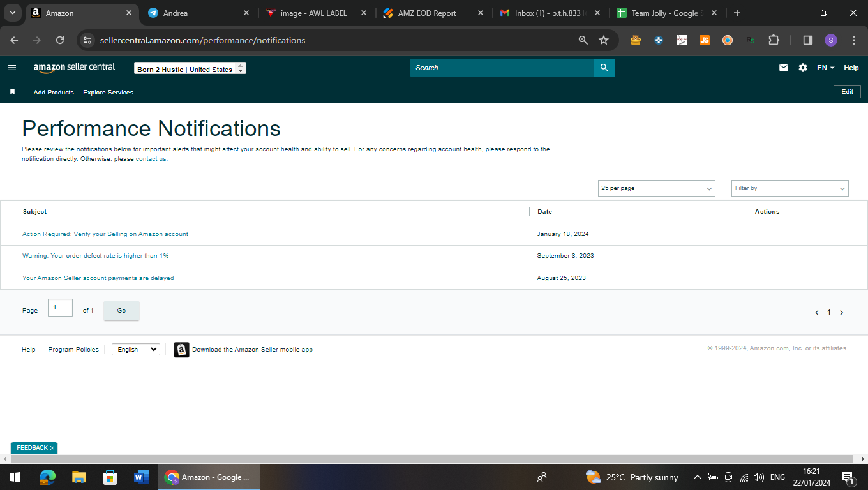
Task: Switch to the AMZ EOD Report tab
Action: point(433,13)
